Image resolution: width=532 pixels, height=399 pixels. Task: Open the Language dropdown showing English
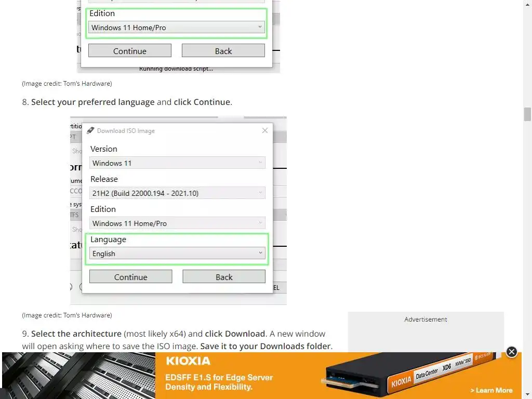point(177,254)
